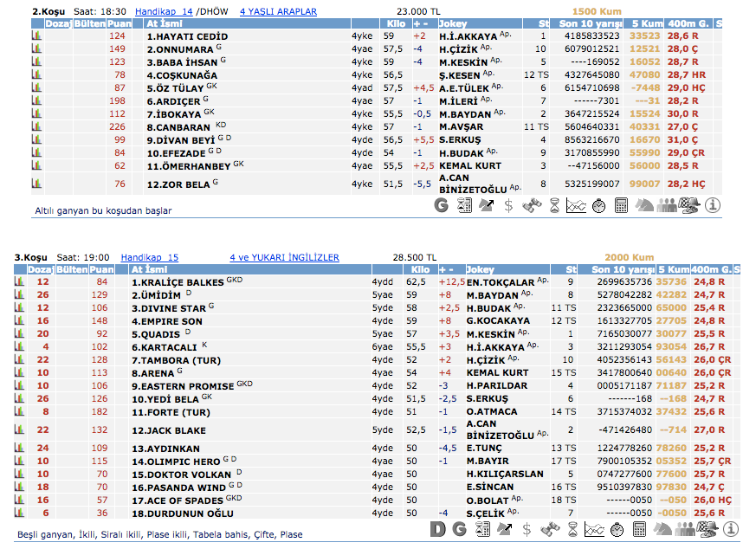Open the Handikap 15 link
Viewport: 756px width, 549px height.
pyautogui.click(x=150, y=257)
